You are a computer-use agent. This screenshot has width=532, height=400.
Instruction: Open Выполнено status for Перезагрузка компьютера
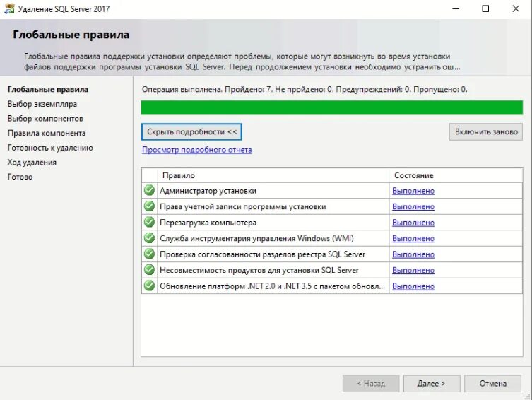click(413, 223)
